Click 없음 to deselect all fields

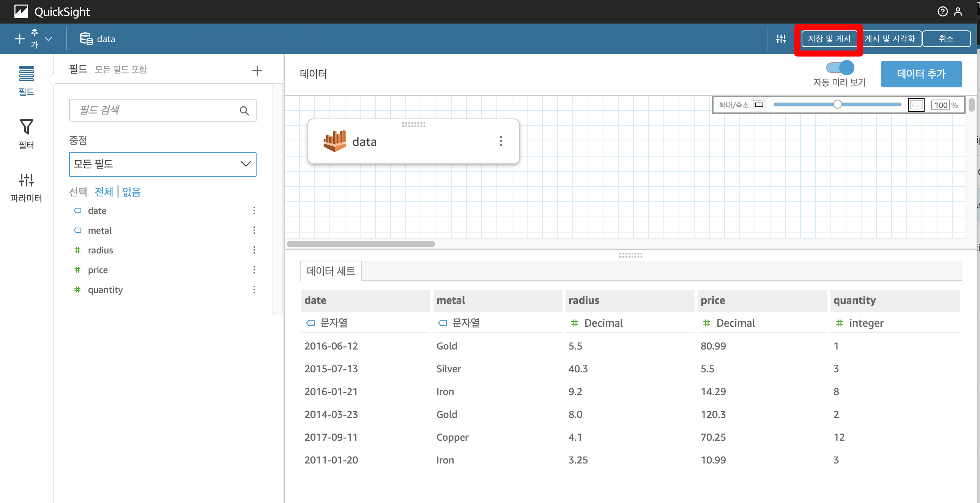tap(131, 191)
